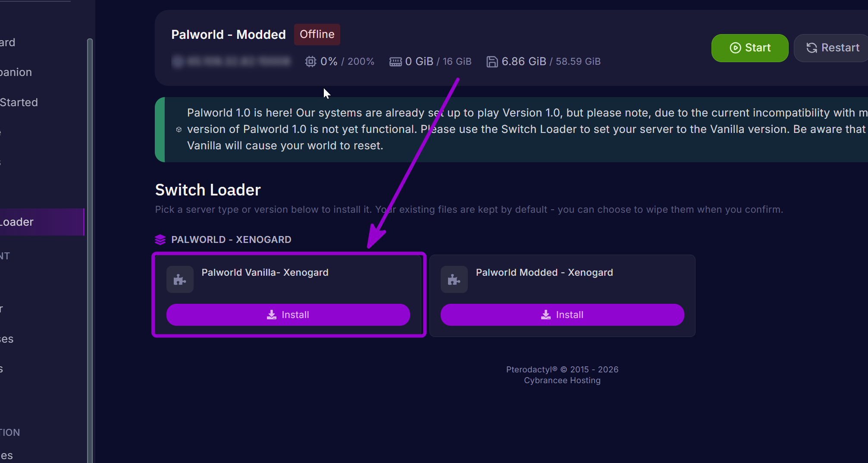Click the 'Pick a server type' description
This screenshot has height=463, width=868.
pos(469,210)
